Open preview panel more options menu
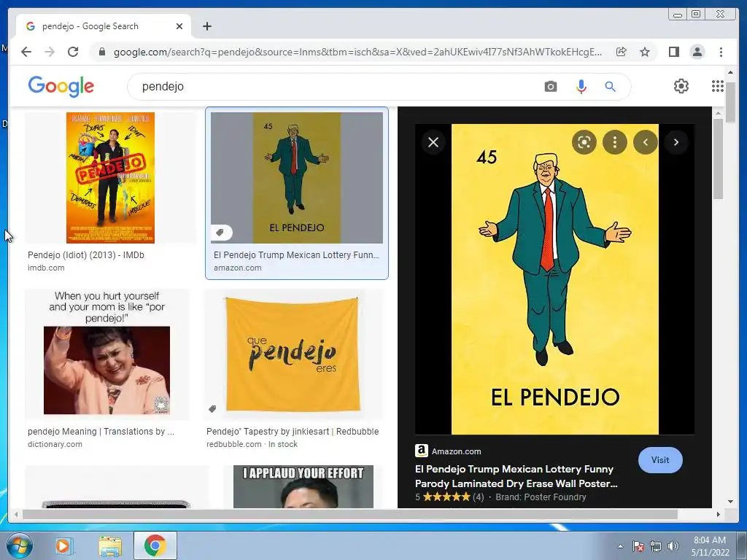The width and height of the screenshot is (747, 560). [614, 142]
